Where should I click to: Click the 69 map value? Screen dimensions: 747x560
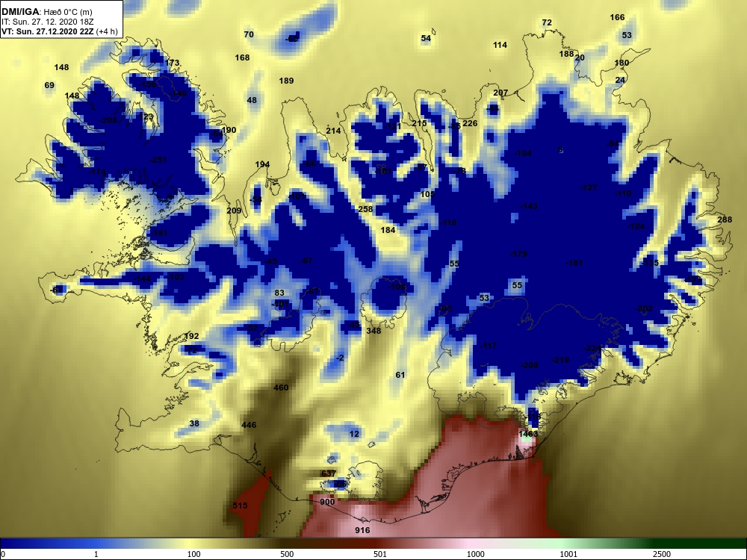(x=49, y=85)
